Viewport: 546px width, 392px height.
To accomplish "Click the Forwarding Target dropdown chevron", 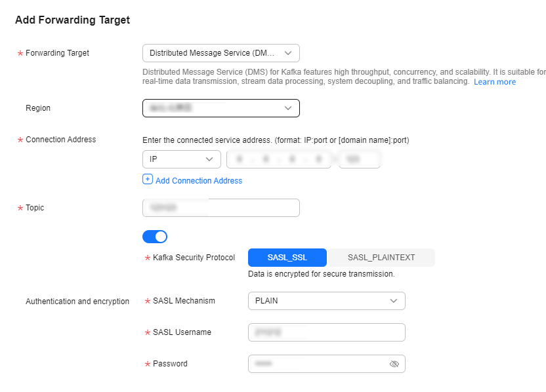I will click(x=288, y=53).
